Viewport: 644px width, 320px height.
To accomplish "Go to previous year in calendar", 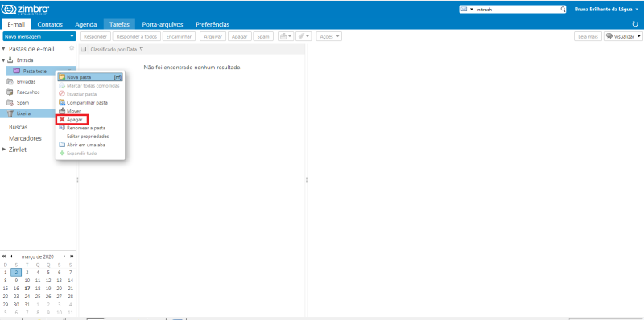I will (4, 256).
